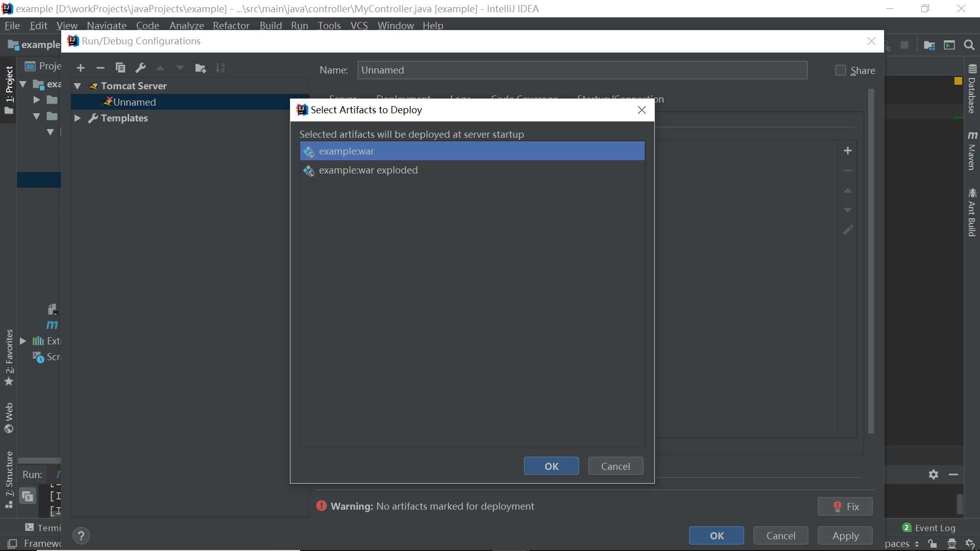Screen dimensions: 980x551
Task: Click the add artifact plus icon
Action: coord(847,150)
